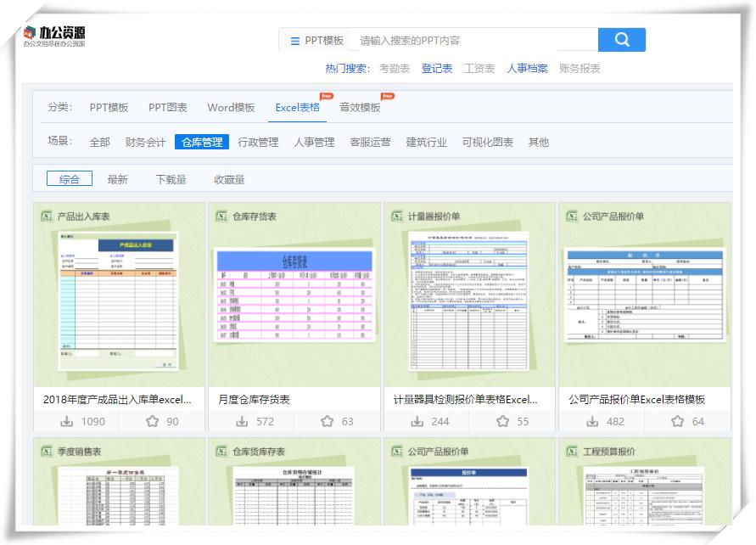Image resolution: width=756 pixels, height=545 pixels.
Task: Select scene filter 人事管理
Action: click(x=314, y=143)
